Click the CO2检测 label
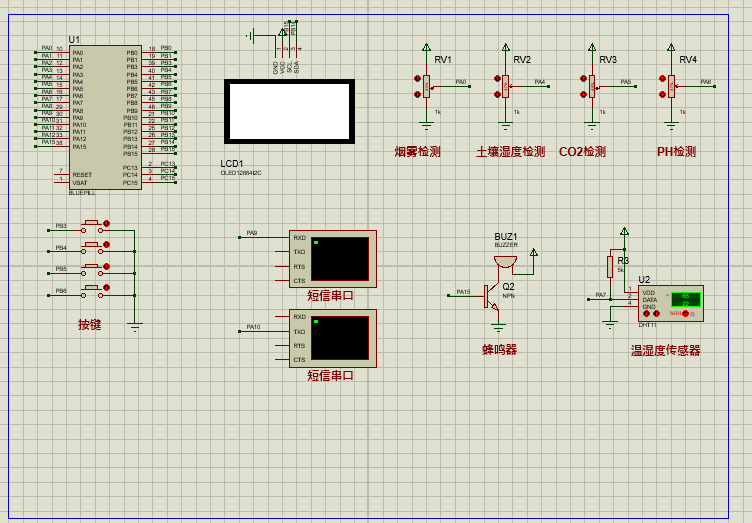Screen dimensions: 752x523 (x=582, y=152)
